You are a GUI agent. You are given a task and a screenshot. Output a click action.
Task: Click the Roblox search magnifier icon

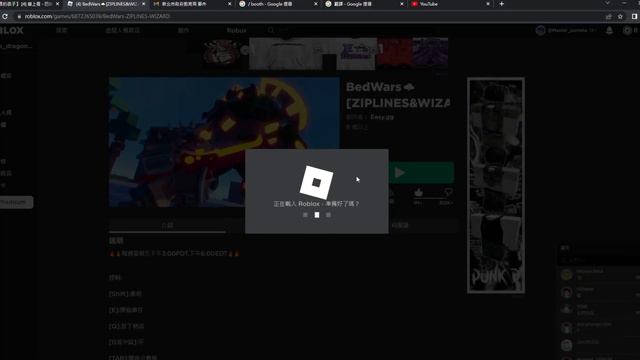pyautogui.click(x=271, y=30)
